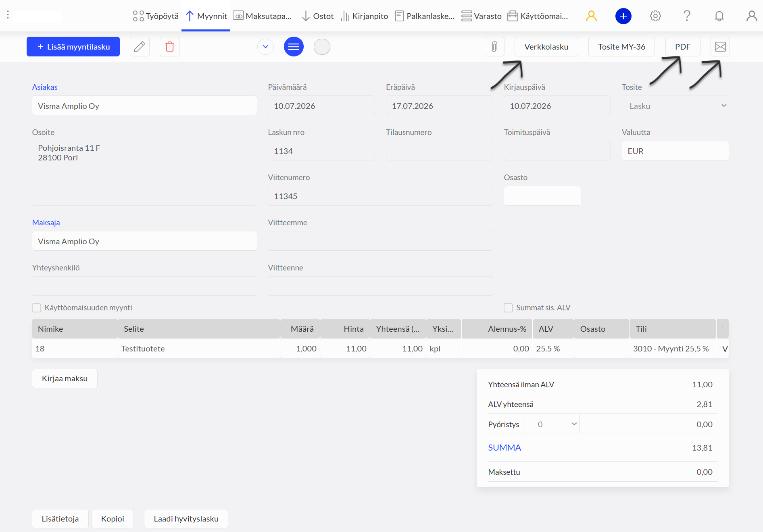Send invoice by email envelope icon

[720, 47]
